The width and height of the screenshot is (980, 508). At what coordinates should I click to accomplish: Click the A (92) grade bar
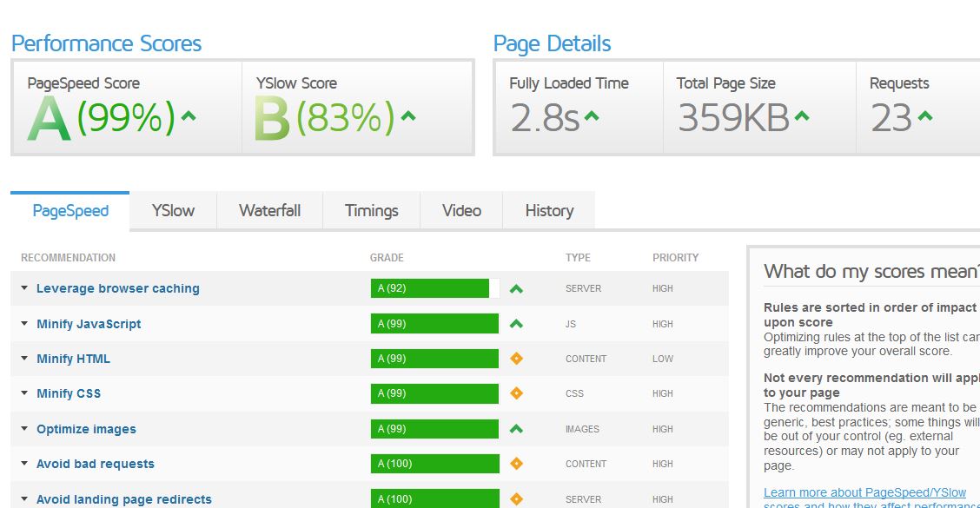tap(435, 288)
